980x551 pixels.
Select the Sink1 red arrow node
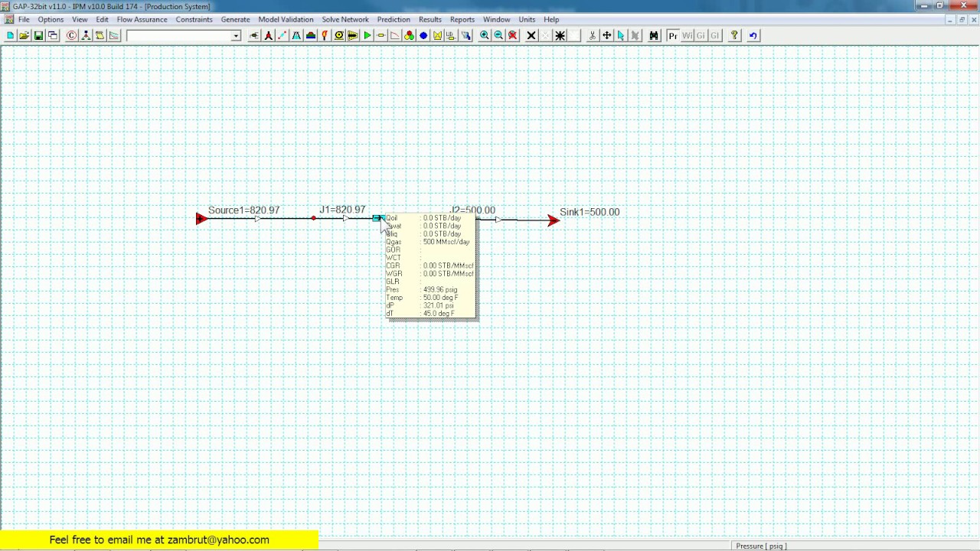[554, 220]
